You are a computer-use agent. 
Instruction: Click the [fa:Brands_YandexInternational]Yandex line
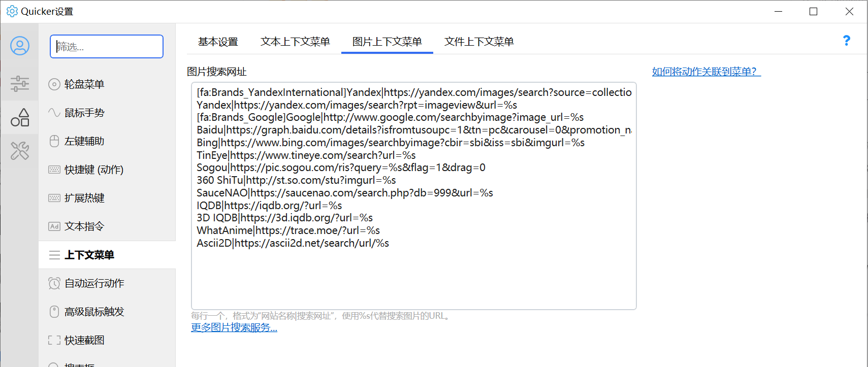414,92
